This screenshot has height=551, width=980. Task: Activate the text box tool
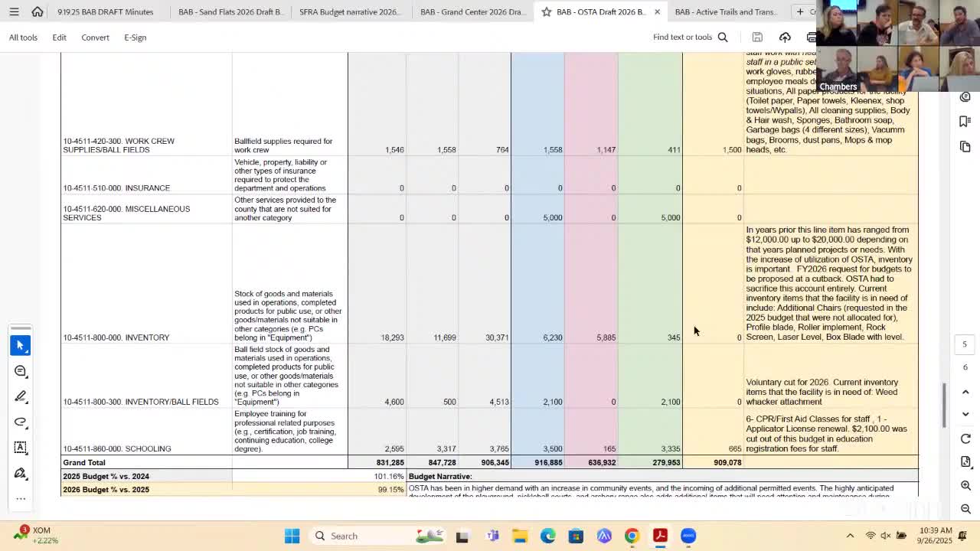[21, 447]
